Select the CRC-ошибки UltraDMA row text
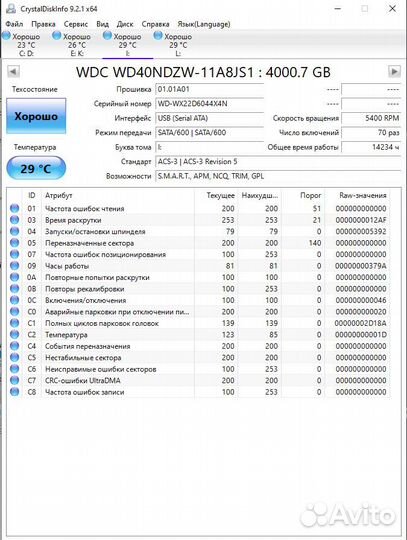The height and width of the screenshot is (540, 407). click(83, 380)
